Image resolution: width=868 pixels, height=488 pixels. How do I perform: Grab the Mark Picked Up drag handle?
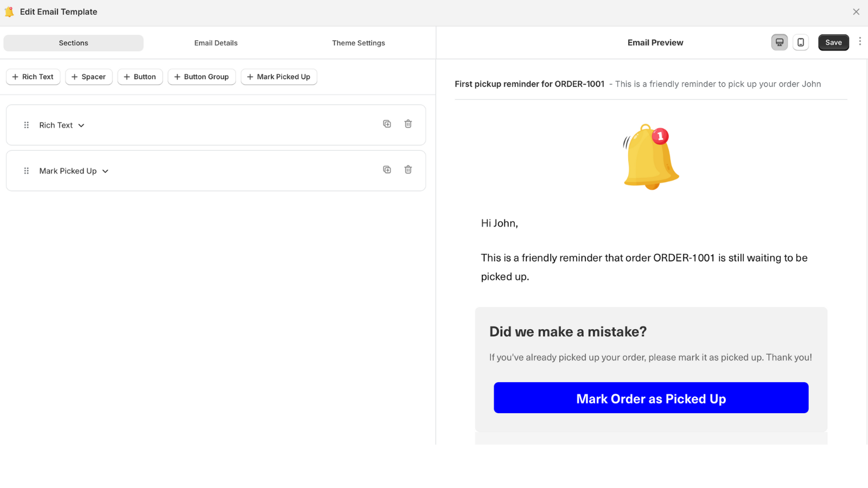coord(25,170)
